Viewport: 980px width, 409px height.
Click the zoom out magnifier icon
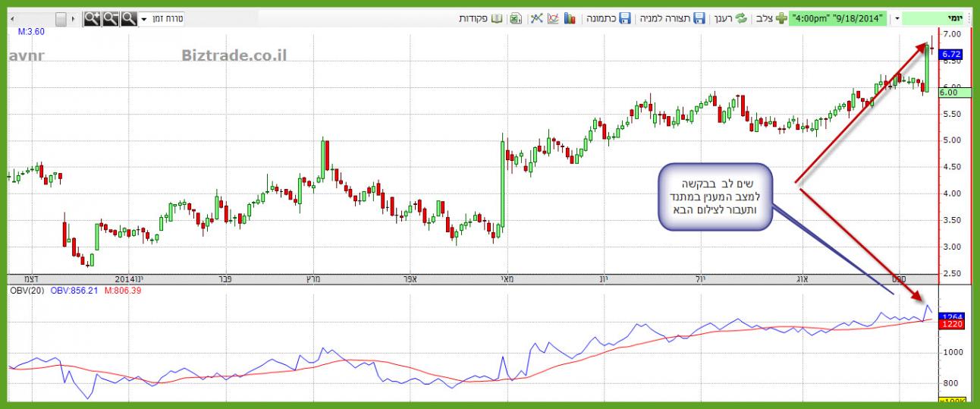tap(111, 18)
